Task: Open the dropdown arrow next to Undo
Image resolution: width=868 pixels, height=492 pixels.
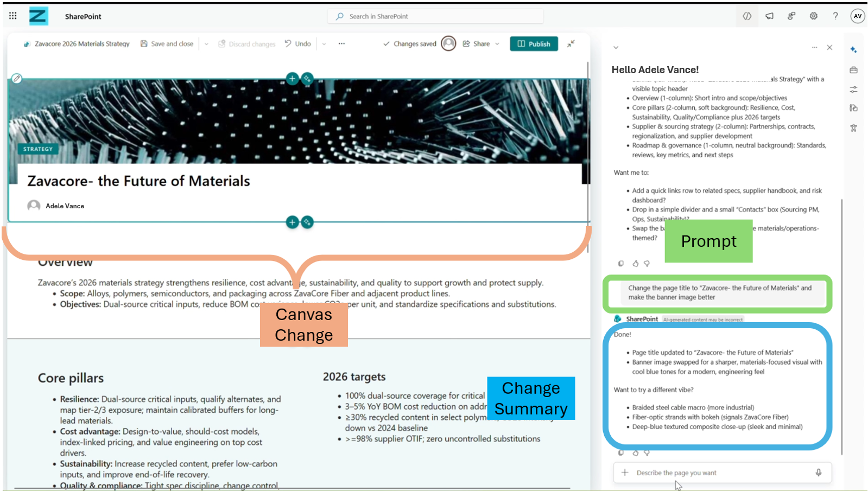Action: pyautogui.click(x=324, y=44)
